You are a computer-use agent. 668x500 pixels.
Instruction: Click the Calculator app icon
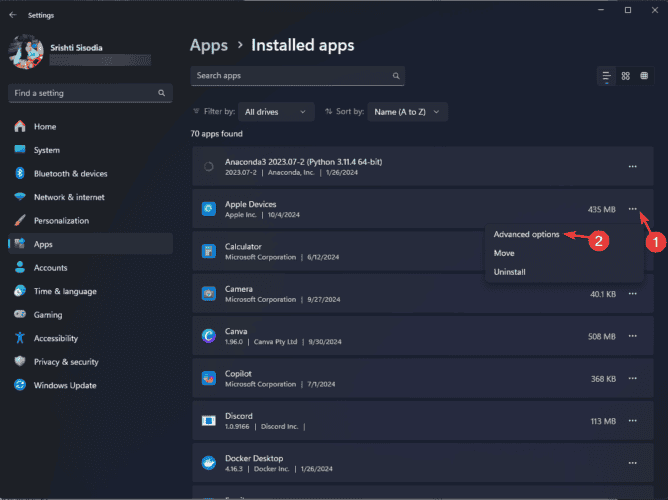(x=208, y=251)
